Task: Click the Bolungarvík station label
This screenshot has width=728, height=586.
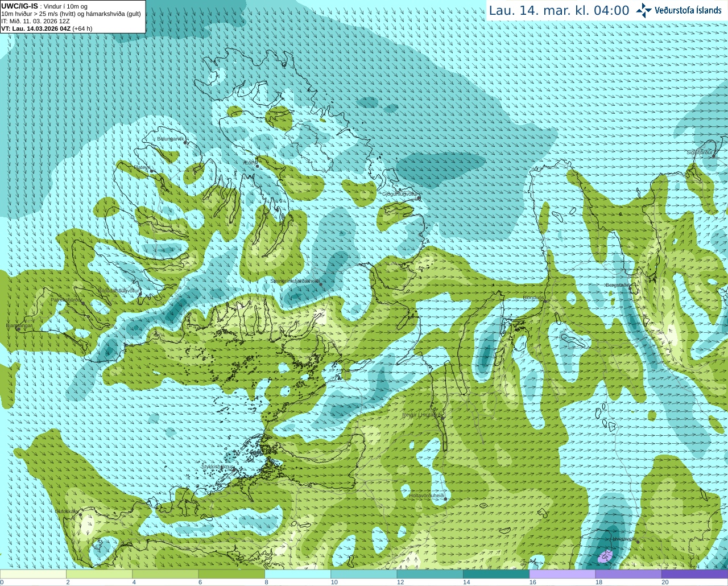Action: tap(171, 138)
